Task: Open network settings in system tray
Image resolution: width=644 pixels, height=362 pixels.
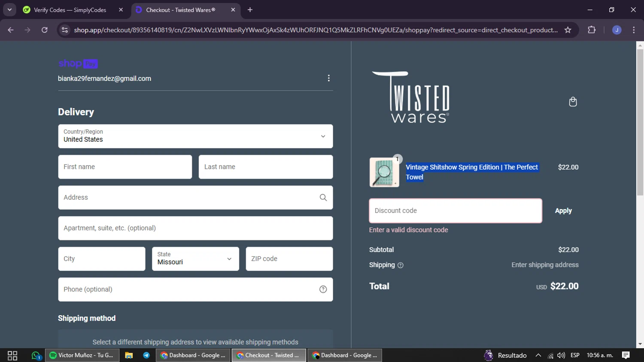Action: (550, 356)
